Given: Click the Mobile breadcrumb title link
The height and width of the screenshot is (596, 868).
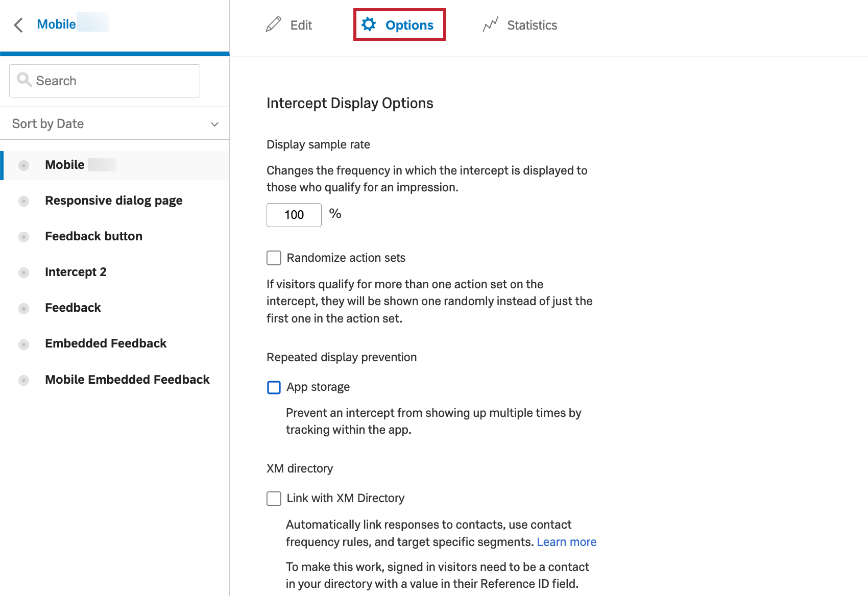Looking at the screenshot, I should [57, 24].
